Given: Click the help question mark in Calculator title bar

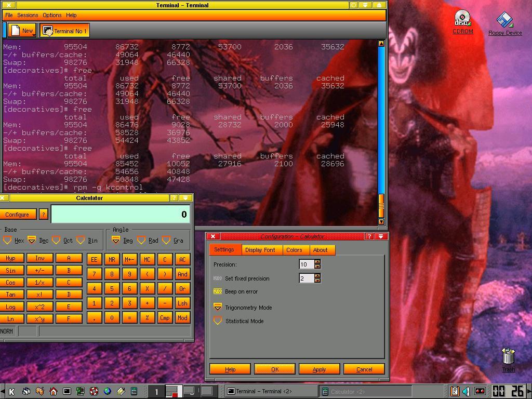Looking at the screenshot, I should click(174, 198).
